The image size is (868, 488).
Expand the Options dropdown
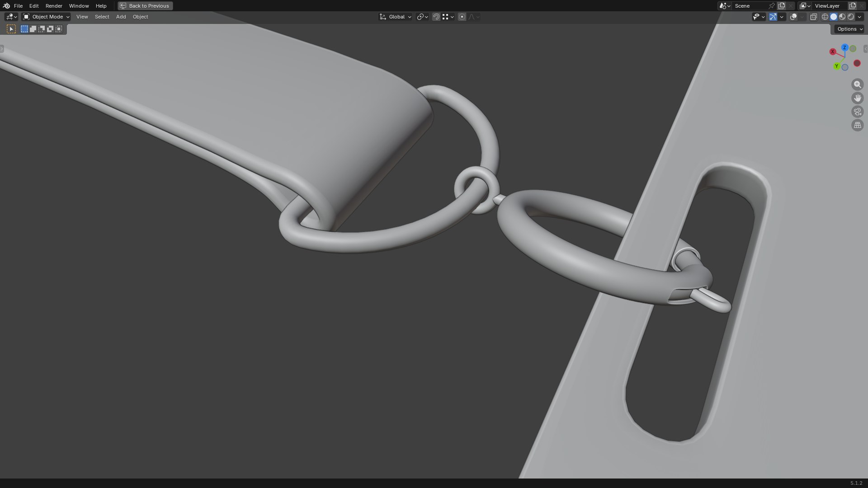849,29
